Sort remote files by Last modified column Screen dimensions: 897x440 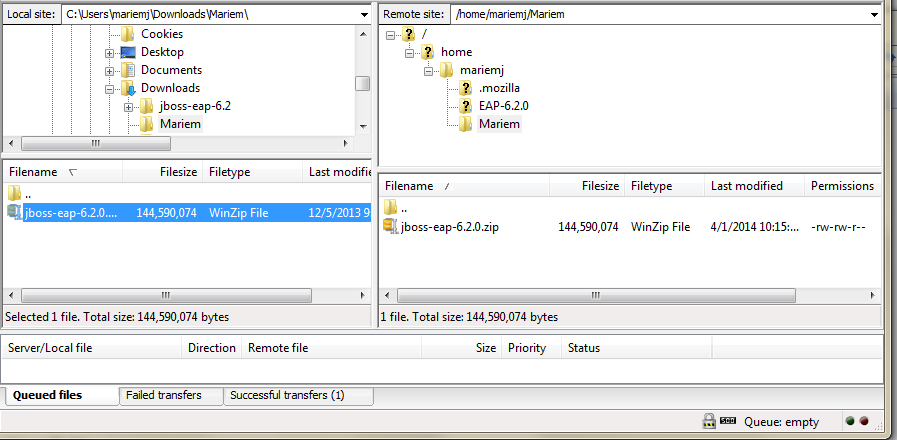754,186
